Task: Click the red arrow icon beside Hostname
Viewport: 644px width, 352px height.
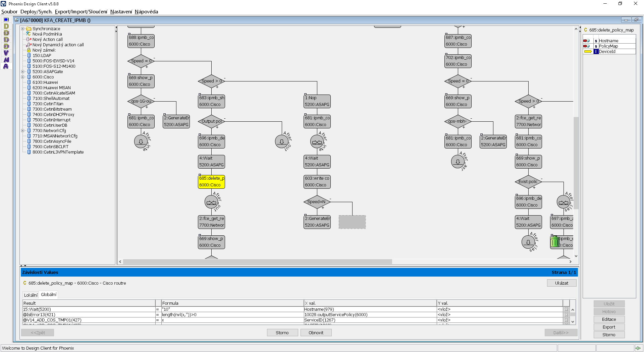Action: click(587, 41)
